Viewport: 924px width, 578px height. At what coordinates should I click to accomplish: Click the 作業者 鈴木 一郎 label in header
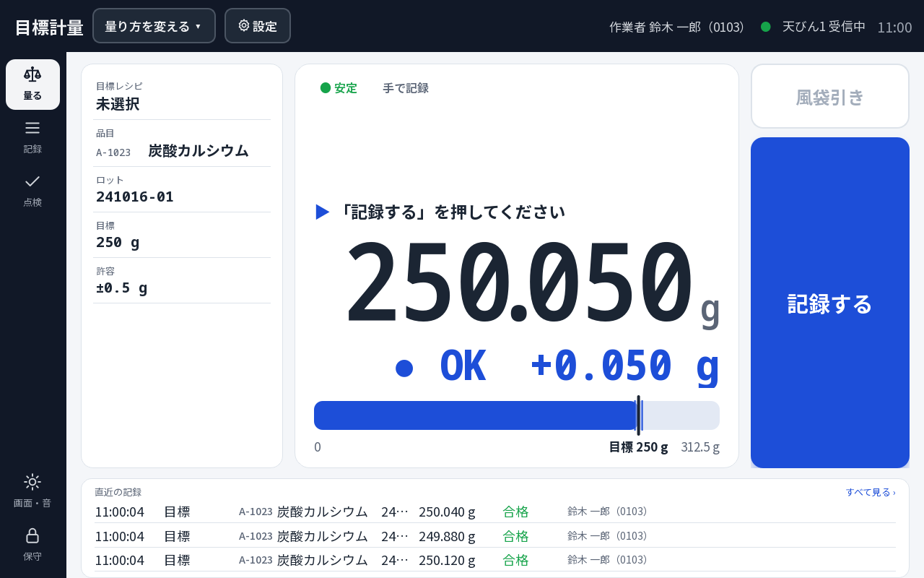(677, 27)
